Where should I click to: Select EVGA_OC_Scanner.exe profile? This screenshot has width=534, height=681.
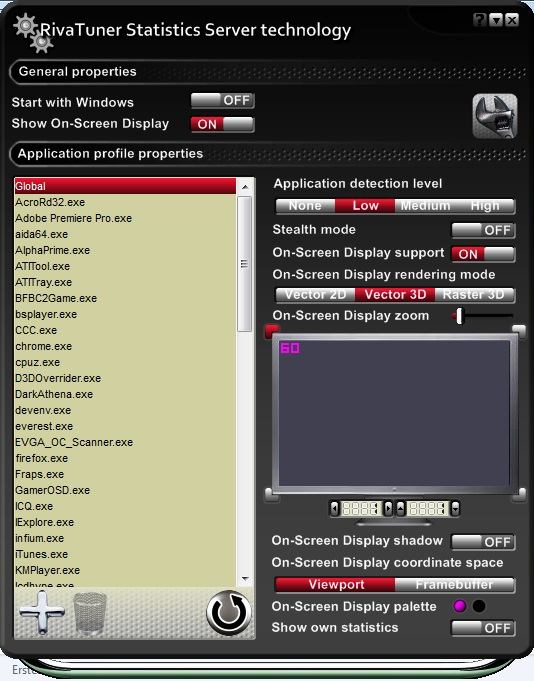pos(125,442)
